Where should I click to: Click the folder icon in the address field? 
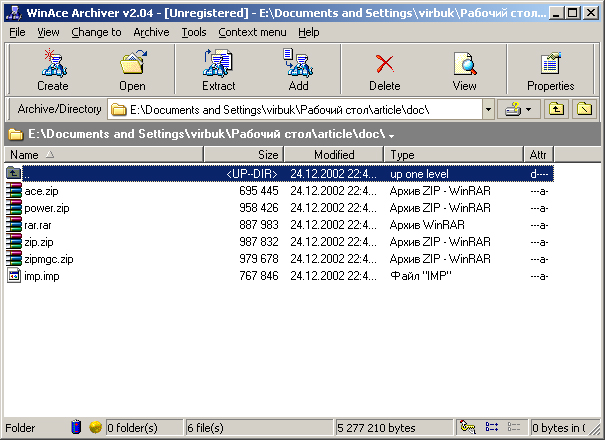click(x=118, y=110)
